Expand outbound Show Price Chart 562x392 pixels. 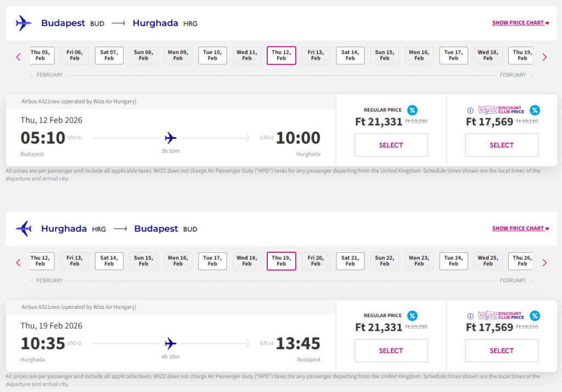point(520,23)
